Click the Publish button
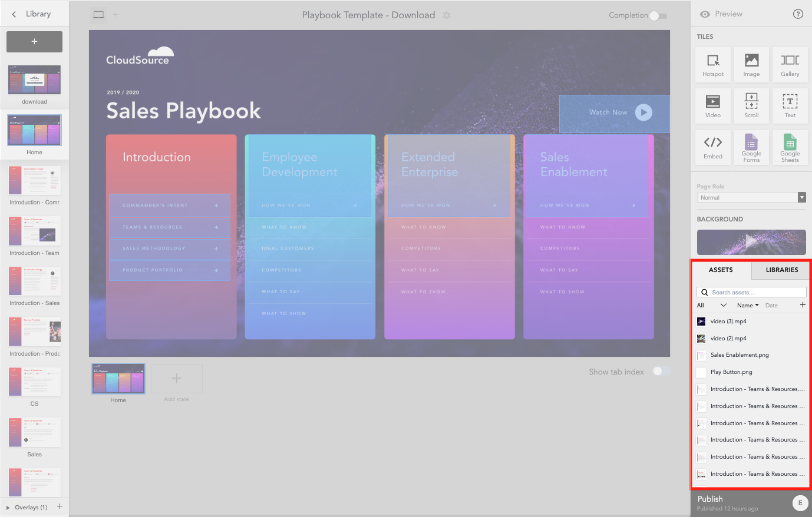This screenshot has width=812, height=517. pyautogui.click(x=709, y=499)
